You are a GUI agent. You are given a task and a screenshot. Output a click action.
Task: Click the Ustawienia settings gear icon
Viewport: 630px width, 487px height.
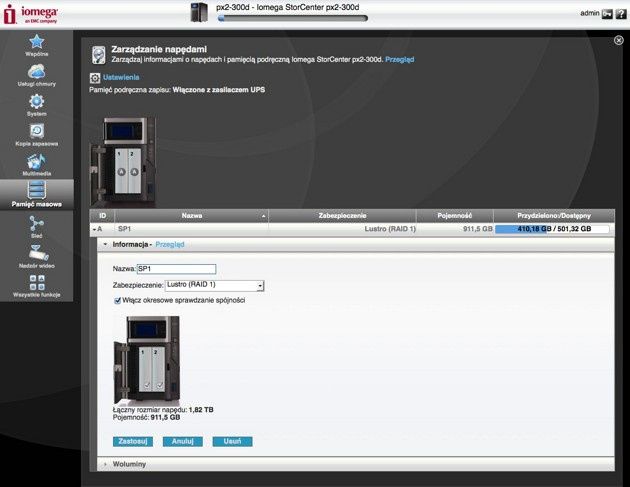(95, 78)
